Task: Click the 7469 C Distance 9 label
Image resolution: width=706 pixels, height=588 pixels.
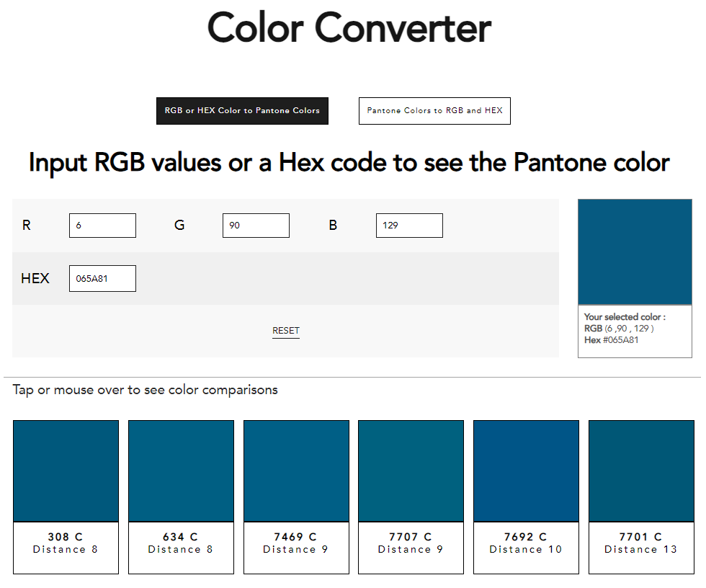Action: (x=296, y=543)
